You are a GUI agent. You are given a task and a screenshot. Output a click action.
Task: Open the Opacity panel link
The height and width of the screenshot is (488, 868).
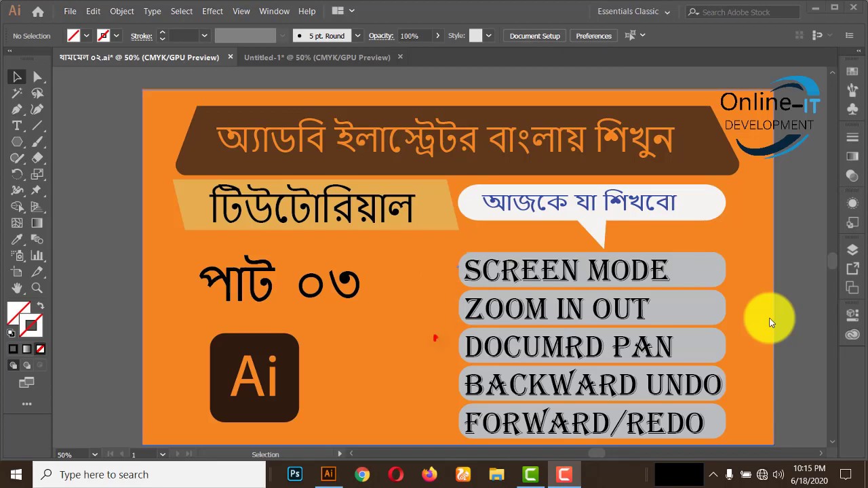381,35
